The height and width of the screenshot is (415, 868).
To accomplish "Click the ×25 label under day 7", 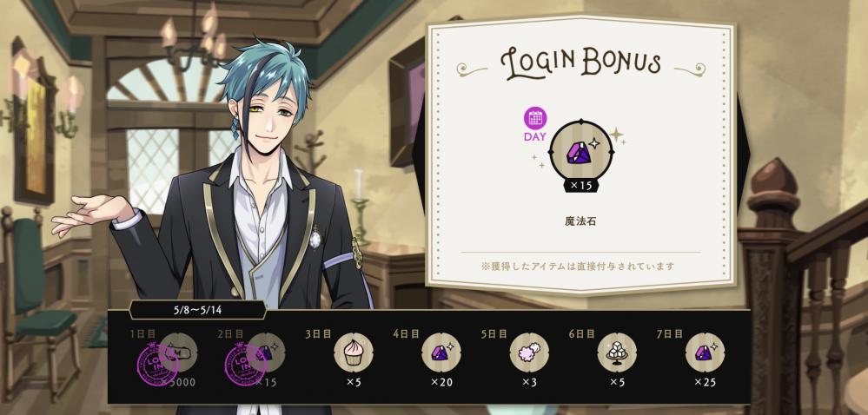I will tap(705, 382).
